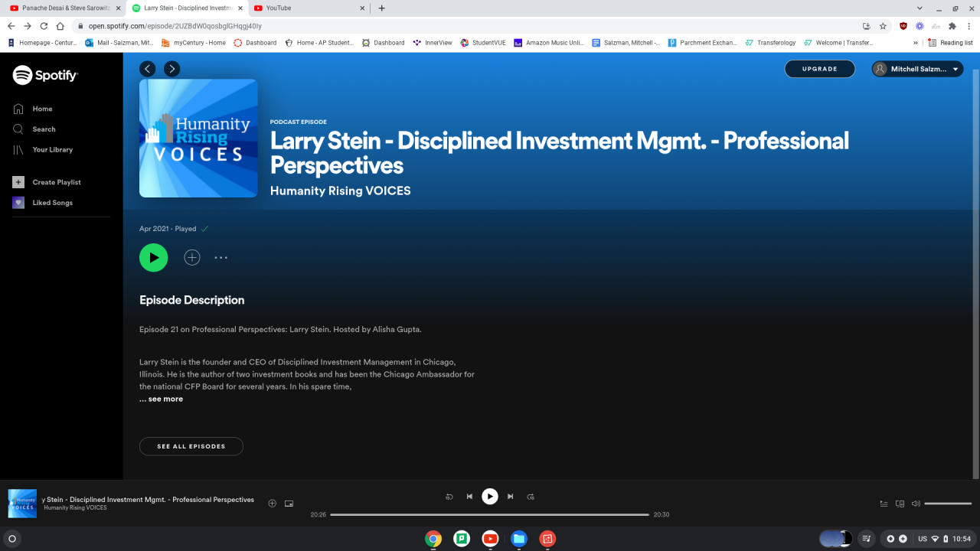Open the Reading list
This screenshot has height=551, width=980.
(950, 43)
